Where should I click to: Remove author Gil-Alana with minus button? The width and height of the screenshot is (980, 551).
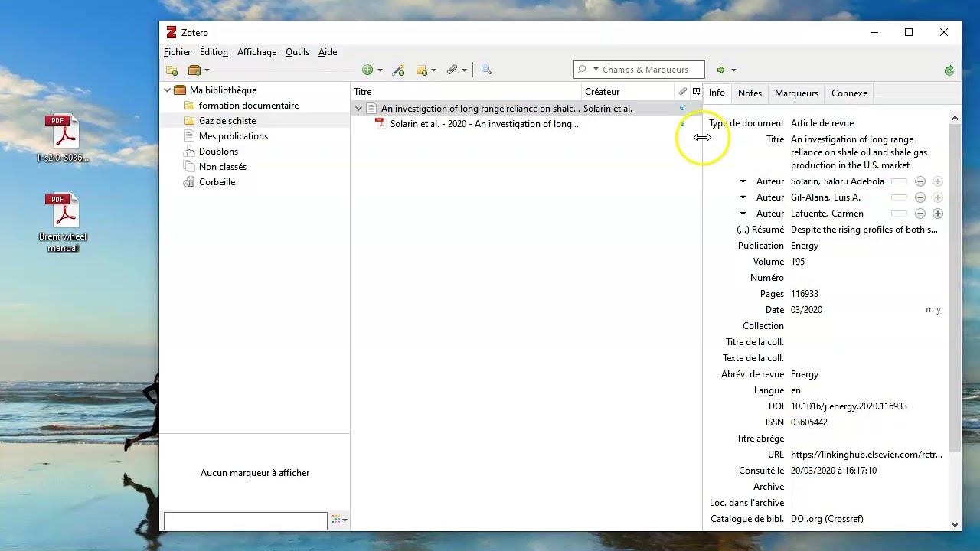click(x=920, y=197)
